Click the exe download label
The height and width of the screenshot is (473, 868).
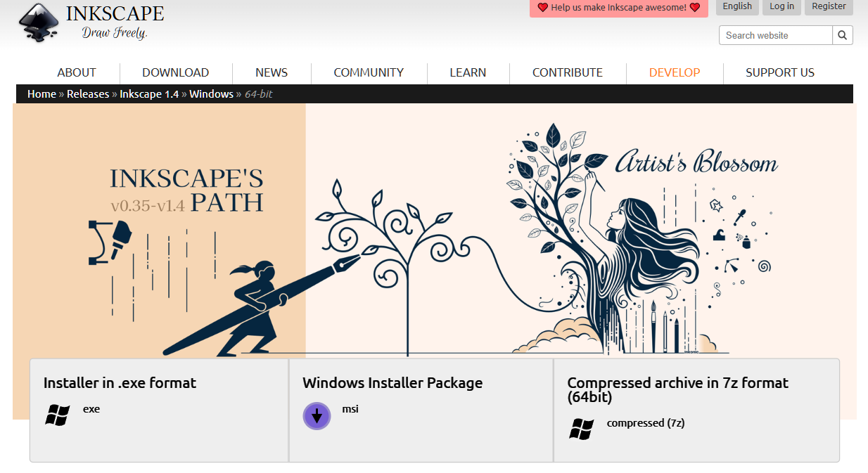tap(91, 409)
